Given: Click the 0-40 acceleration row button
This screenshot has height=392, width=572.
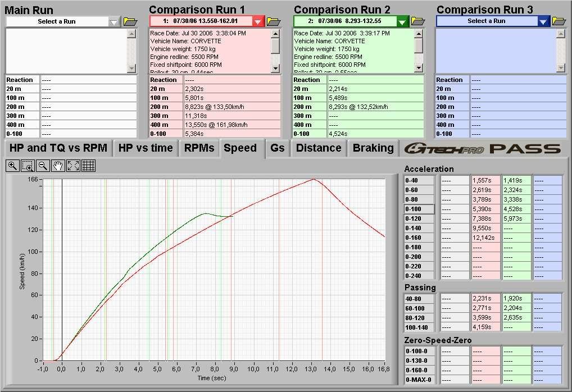Looking at the screenshot, I should (x=419, y=180).
